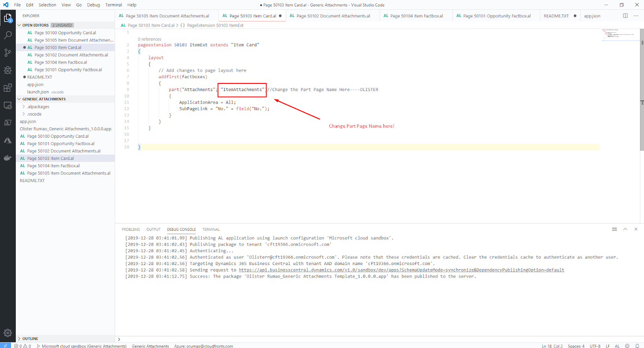
Task: Select launch.json in open editors list
Action: 65,92
